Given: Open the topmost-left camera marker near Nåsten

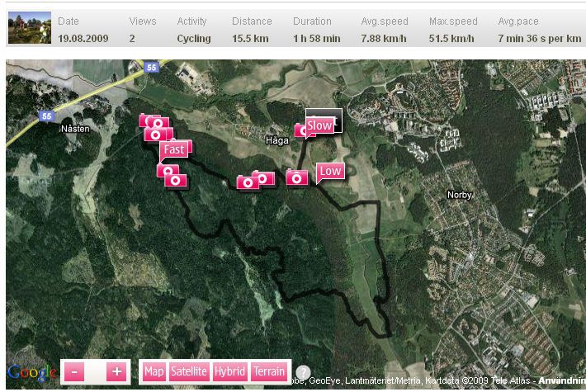Looking at the screenshot, I should [x=150, y=122].
